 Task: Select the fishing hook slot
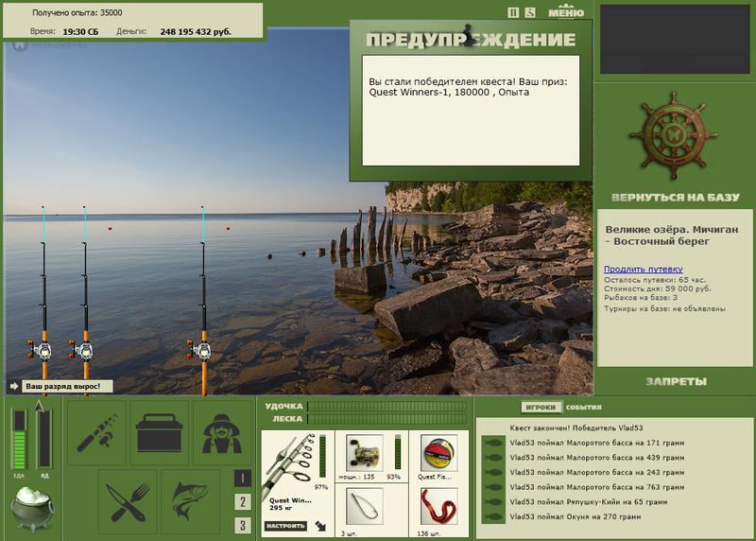click(x=365, y=507)
